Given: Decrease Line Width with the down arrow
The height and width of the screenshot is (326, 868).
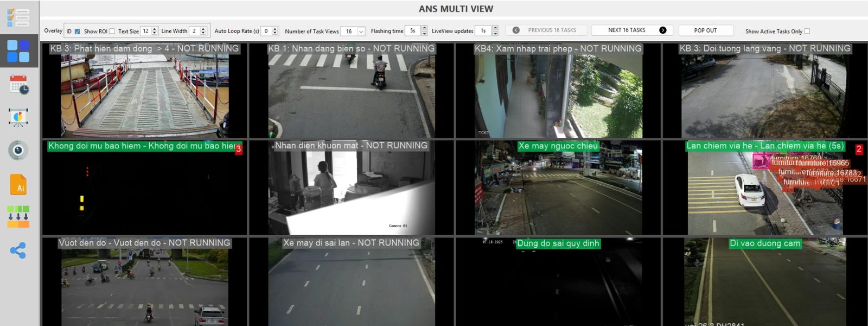Looking at the screenshot, I should (x=203, y=34).
